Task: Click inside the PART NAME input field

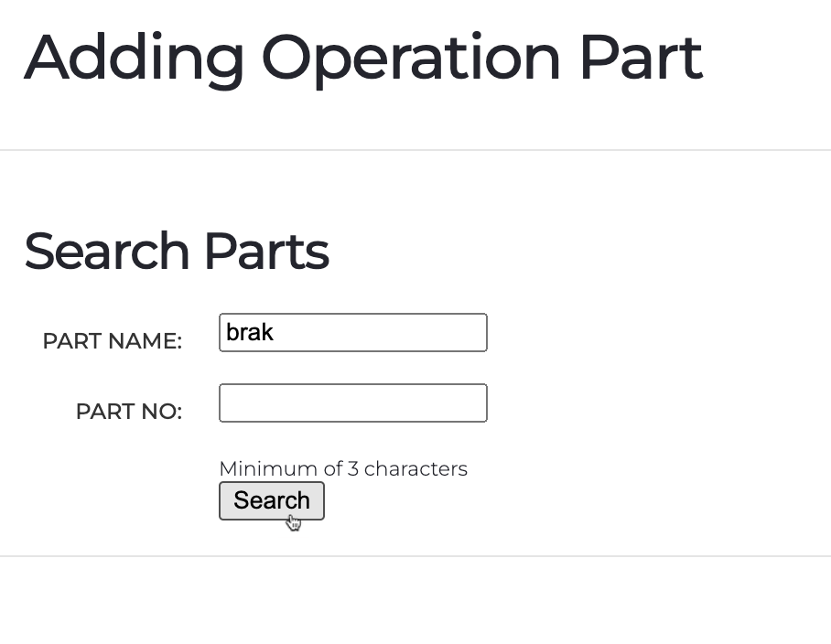Action: (x=352, y=332)
